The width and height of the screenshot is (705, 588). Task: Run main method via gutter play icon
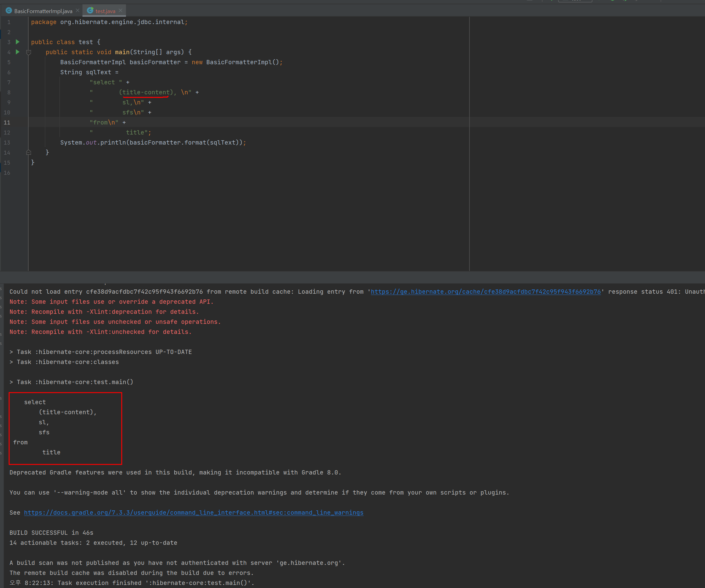coord(18,52)
